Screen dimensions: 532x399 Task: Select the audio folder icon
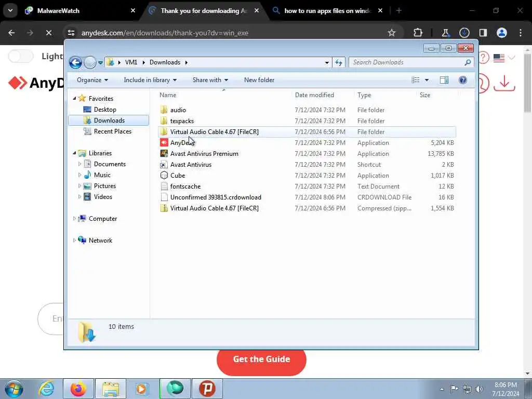pos(164,110)
